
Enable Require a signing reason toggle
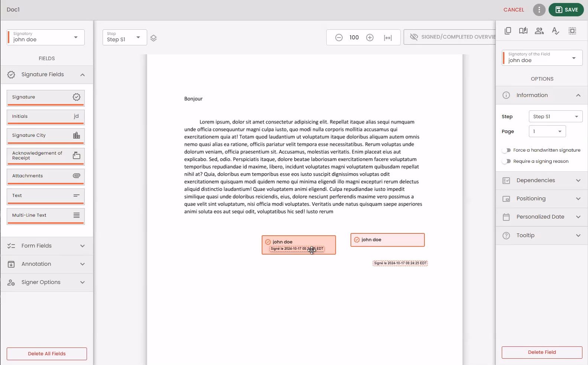506,161
